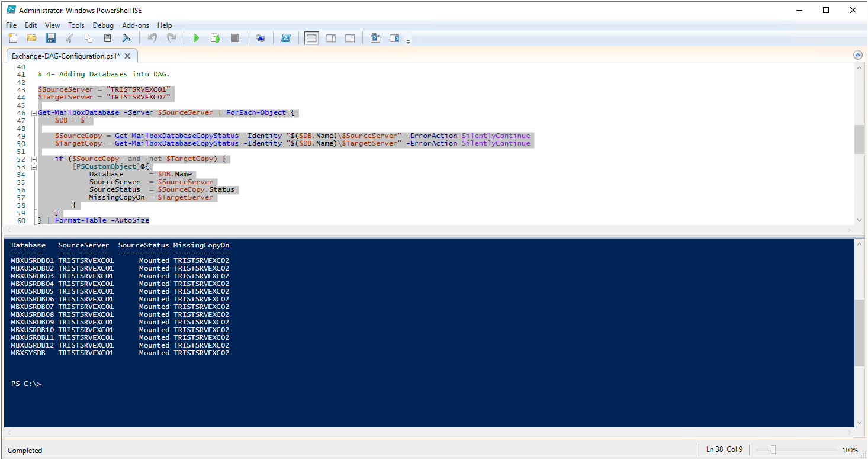Image resolution: width=868 pixels, height=460 pixels.
Task: Click the PowerShell ISE icon in the title bar
Action: point(11,10)
